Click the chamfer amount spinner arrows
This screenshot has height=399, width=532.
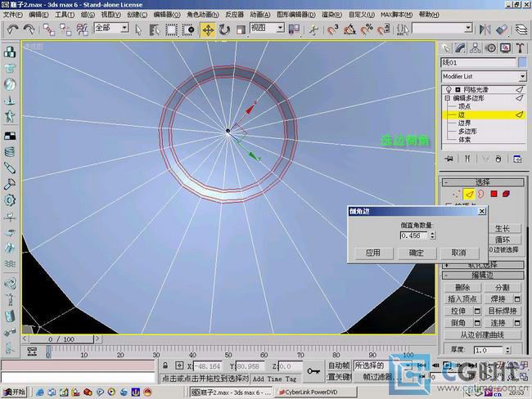click(x=433, y=235)
